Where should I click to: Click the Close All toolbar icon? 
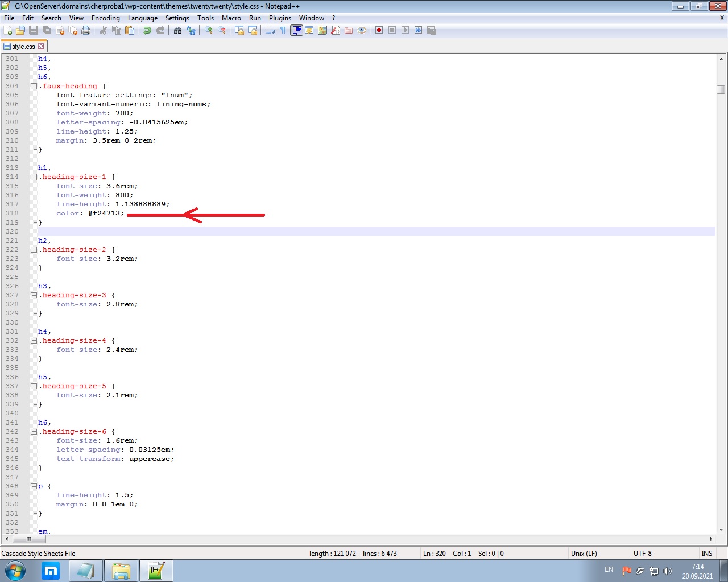click(73, 30)
